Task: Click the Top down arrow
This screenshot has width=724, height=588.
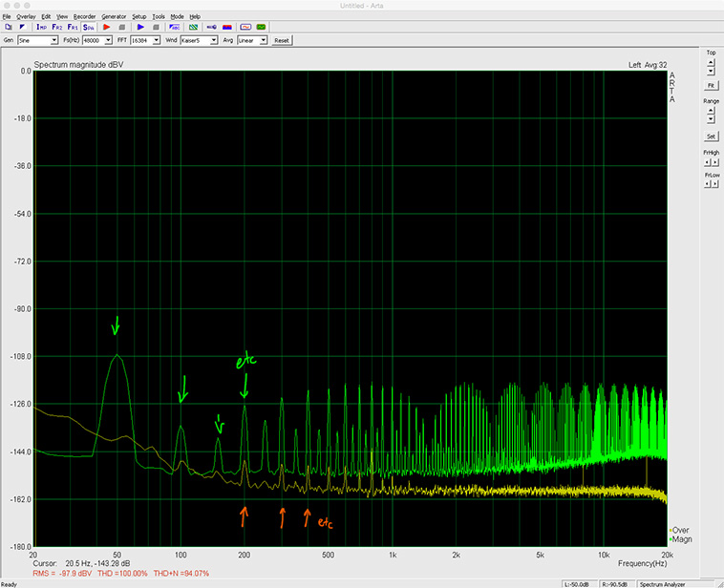Action: [x=711, y=71]
